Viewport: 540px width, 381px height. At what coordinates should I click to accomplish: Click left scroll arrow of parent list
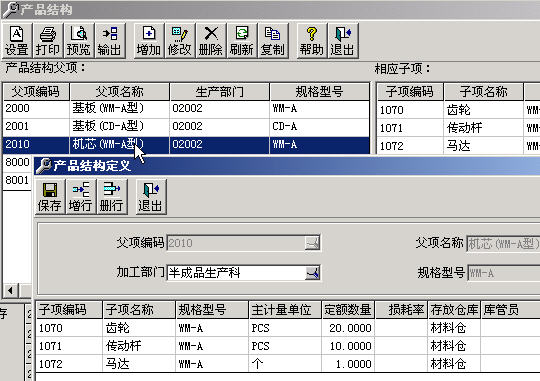coord(11,290)
